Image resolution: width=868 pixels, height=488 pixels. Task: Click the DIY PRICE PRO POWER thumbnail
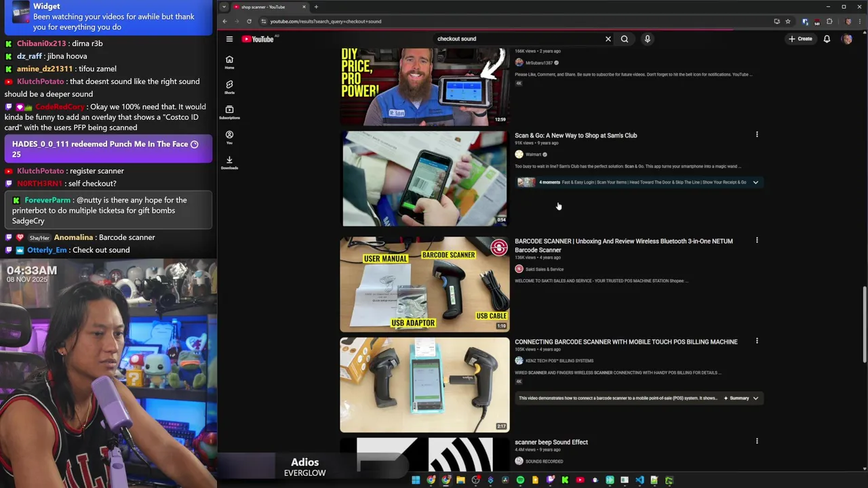click(425, 86)
